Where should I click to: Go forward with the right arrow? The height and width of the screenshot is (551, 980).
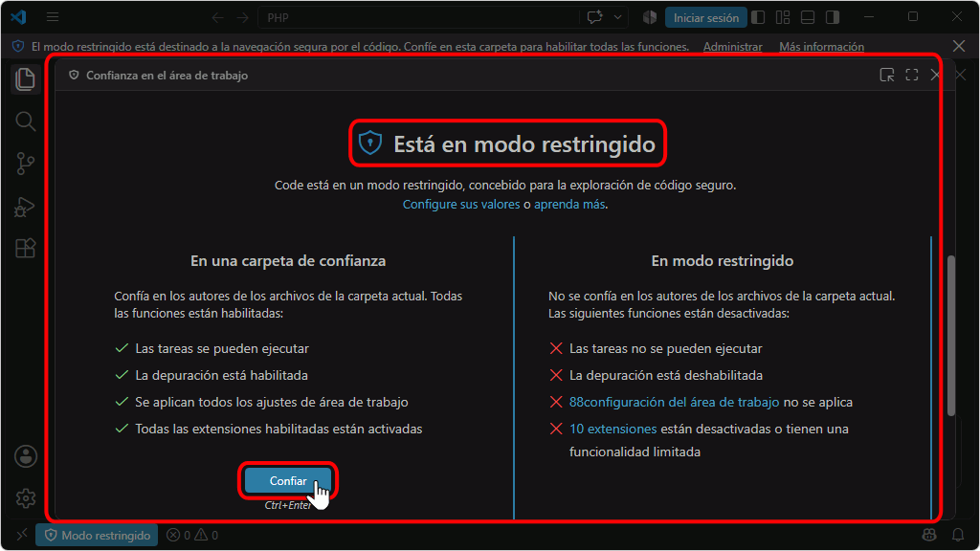click(x=242, y=17)
